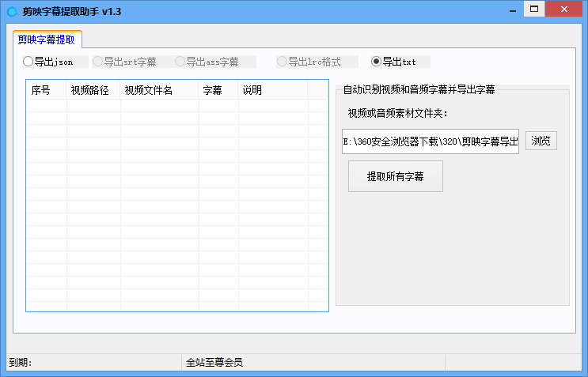
Task: Click the 视频或音频素材文件夹 label
Action: [397, 114]
